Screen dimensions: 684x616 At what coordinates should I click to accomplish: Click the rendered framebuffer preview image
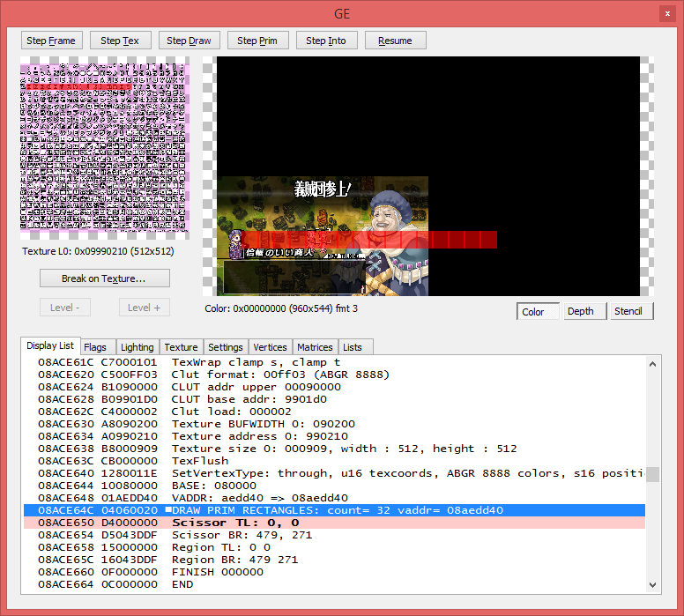(x=427, y=176)
